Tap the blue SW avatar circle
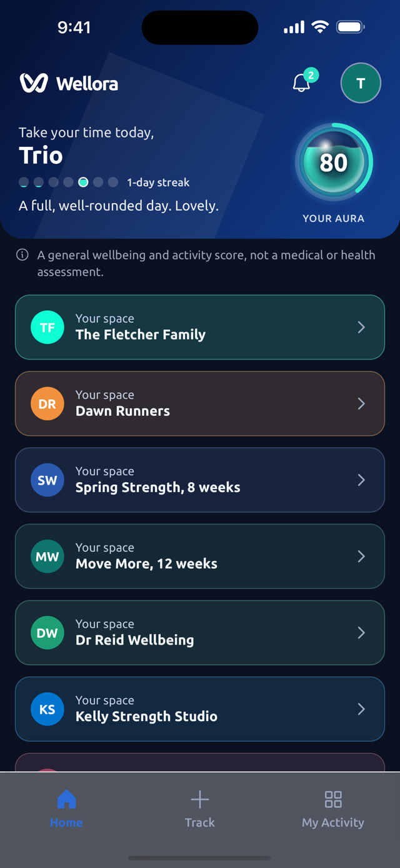 coord(47,480)
